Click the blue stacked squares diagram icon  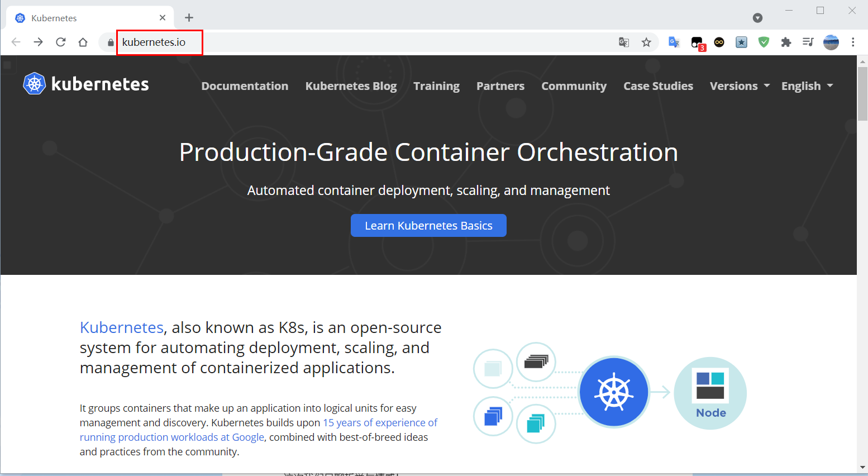point(493,417)
